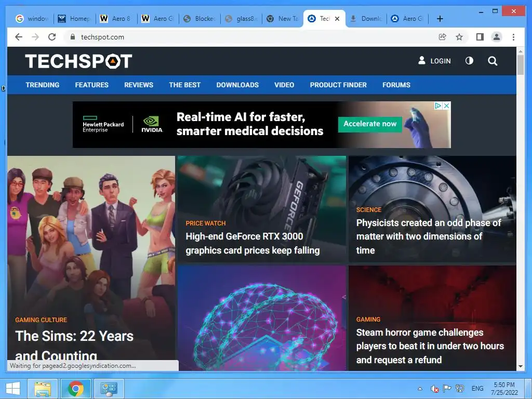Click the LOGIN link

click(435, 61)
